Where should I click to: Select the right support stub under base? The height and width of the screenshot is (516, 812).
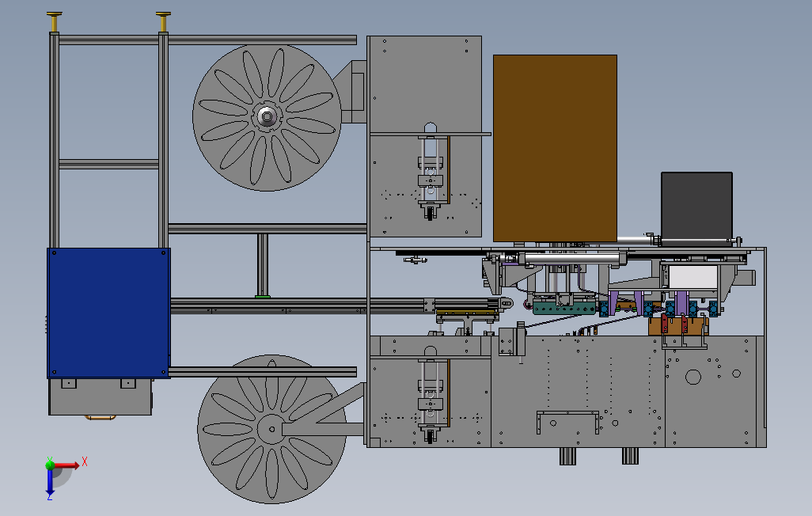[x=630, y=456]
